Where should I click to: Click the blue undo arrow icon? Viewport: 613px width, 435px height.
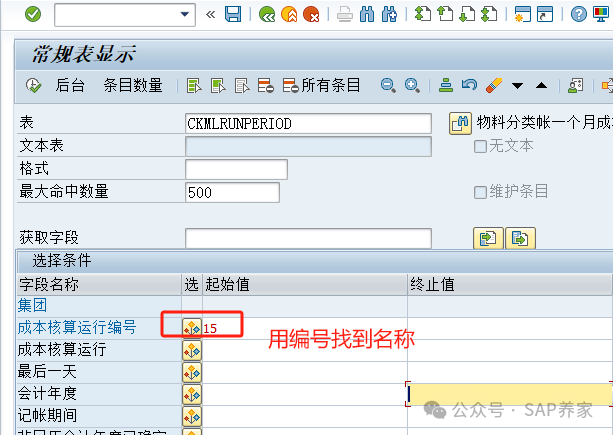tap(469, 85)
